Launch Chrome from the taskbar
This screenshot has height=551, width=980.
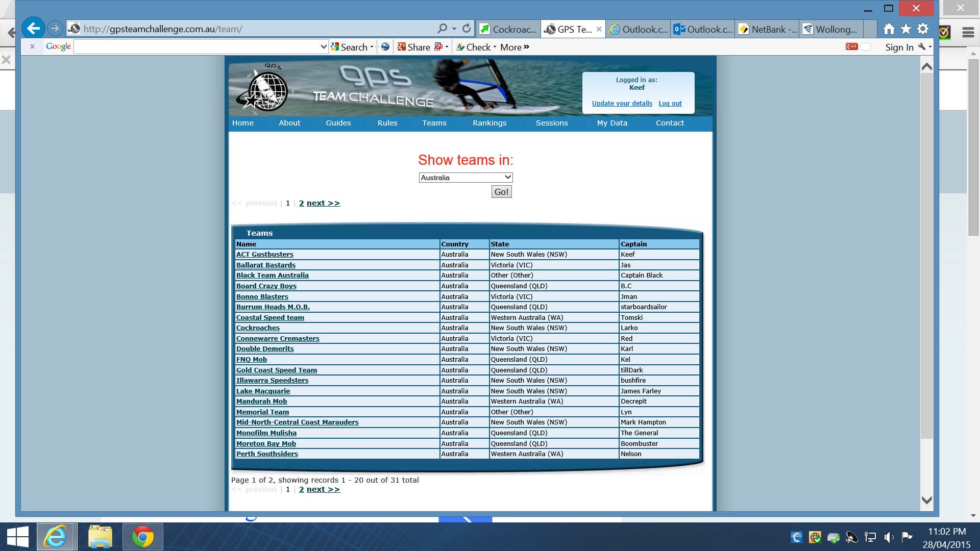[143, 537]
